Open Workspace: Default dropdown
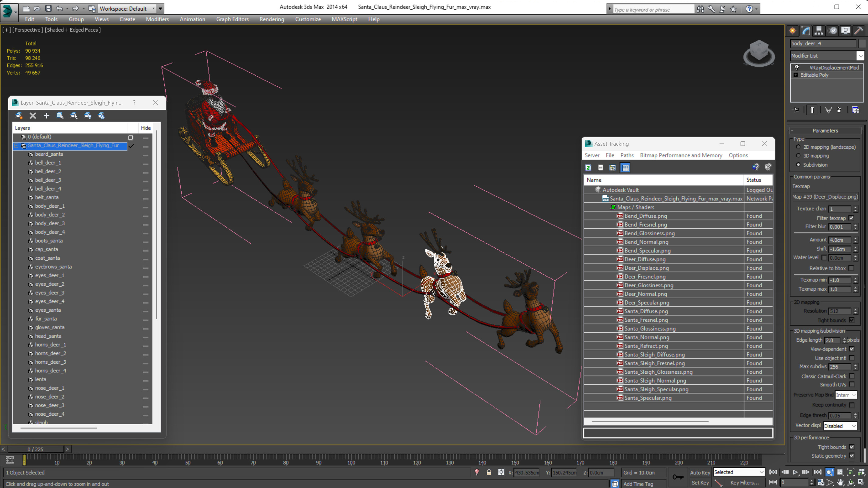 (127, 9)
